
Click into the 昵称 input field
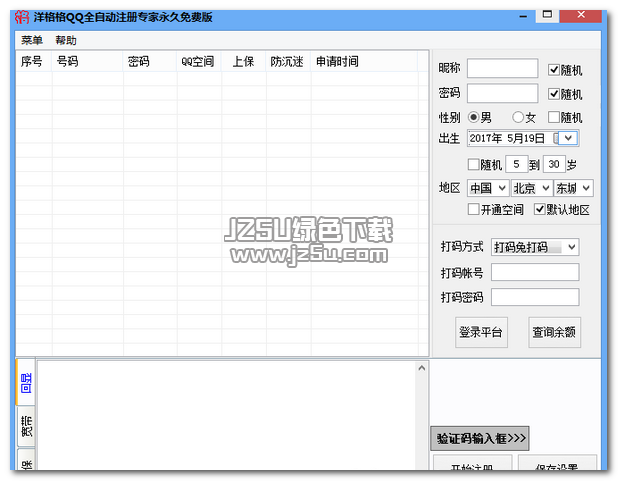point(503,69)
